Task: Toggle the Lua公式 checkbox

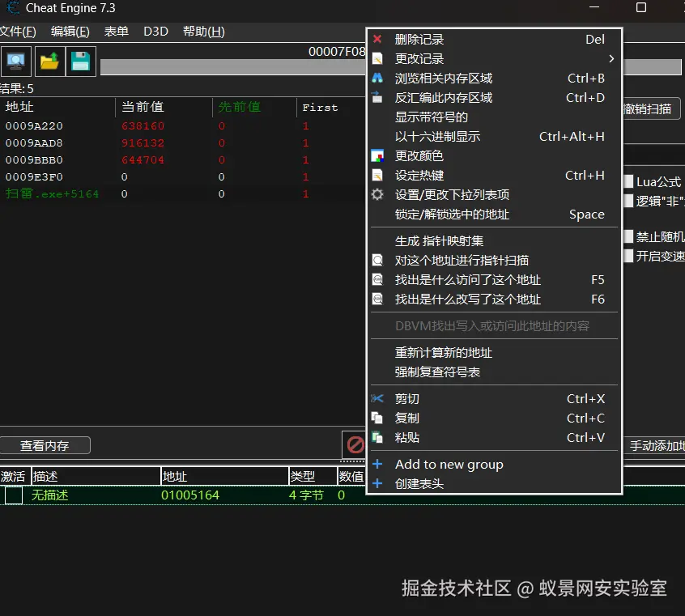Action: point(628,182)
